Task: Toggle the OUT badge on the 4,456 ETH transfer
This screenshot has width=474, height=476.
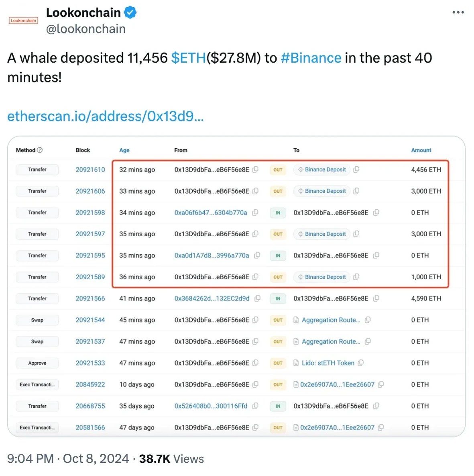Action: tap(277, 170)
